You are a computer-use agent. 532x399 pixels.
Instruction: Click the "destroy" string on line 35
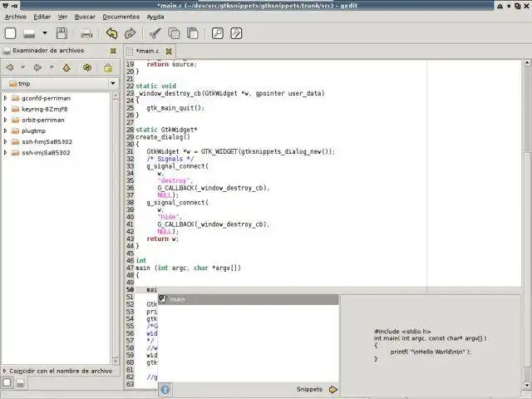[175, 180]
